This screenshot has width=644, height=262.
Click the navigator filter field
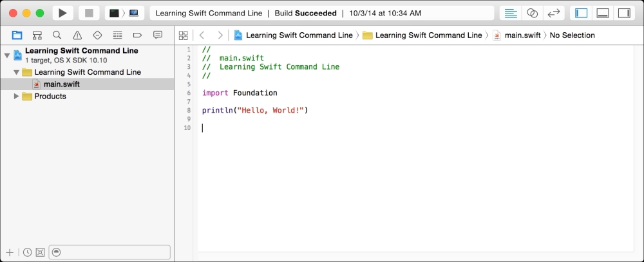point(109,252)
